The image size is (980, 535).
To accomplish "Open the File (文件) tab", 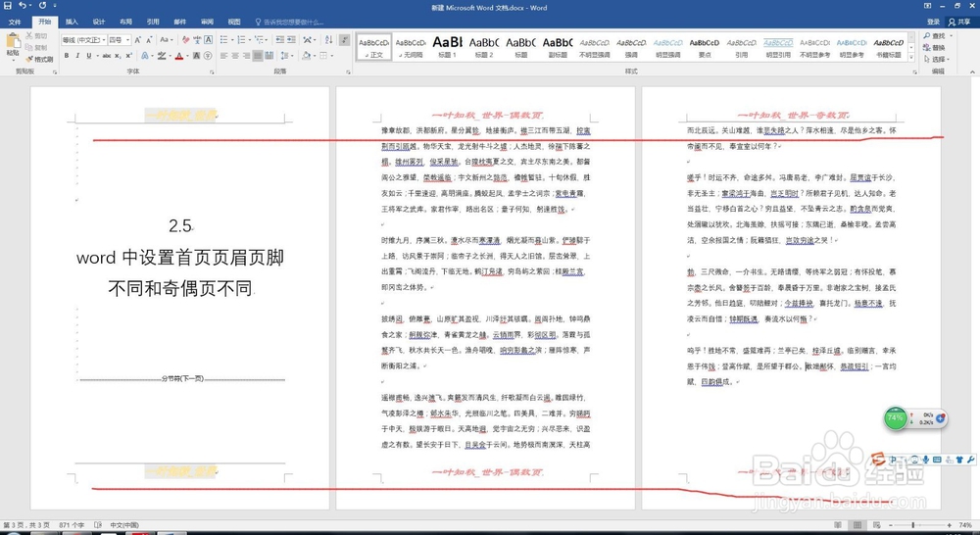I will 15,22.
